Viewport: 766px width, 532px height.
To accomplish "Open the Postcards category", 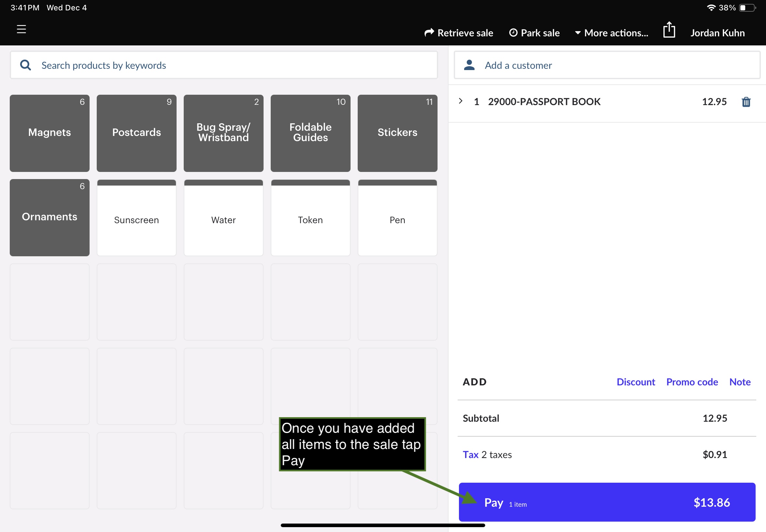I will 136,133.
